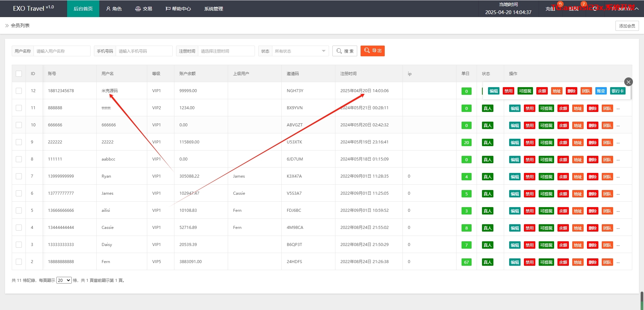
Task: Click the 添加会员 add member button
Action: click(x=627, y=26)
